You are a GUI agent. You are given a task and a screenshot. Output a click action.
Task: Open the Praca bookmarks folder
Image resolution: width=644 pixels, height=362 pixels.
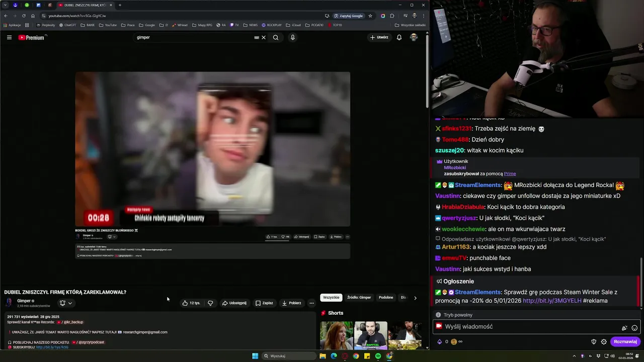[128, 25]
